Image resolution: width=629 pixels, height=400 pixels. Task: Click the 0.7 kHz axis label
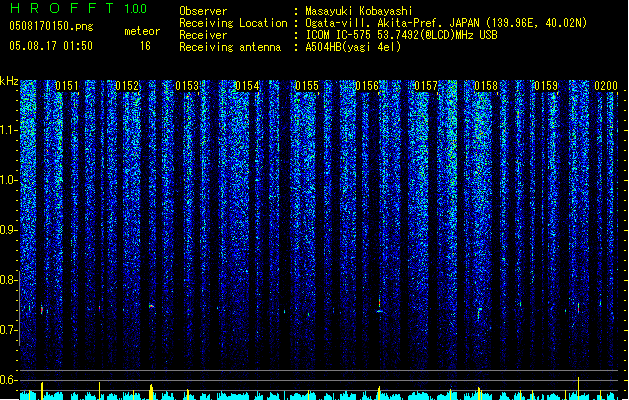(9, 330)
